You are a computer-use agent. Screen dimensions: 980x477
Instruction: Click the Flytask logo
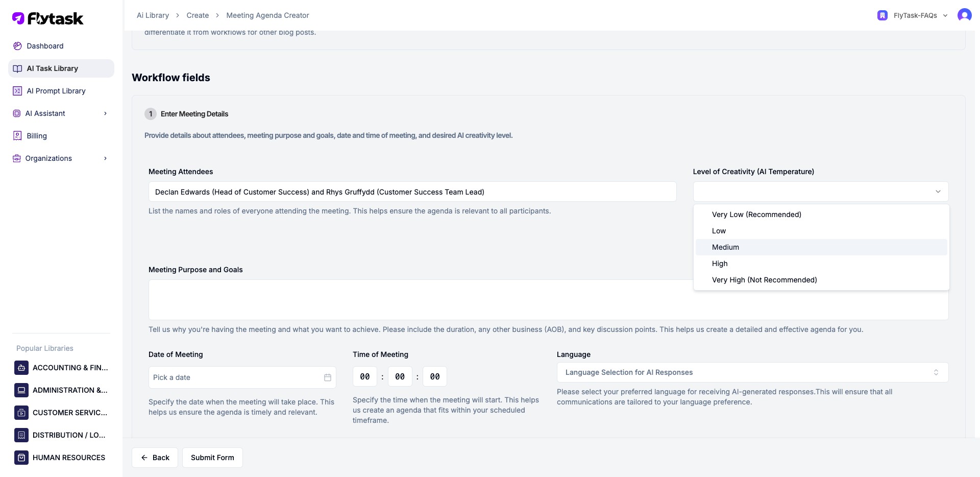pyautogui.click(x=47, y=18)
